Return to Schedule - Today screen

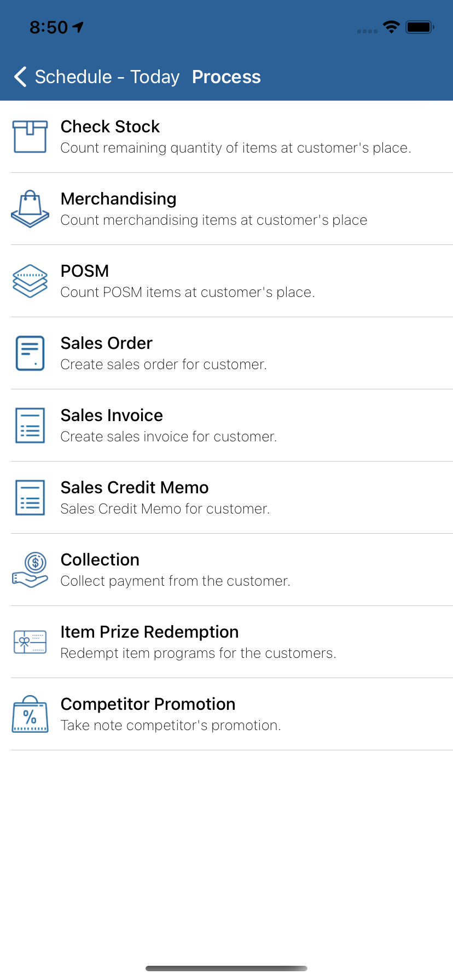click(x=107, y=77)
